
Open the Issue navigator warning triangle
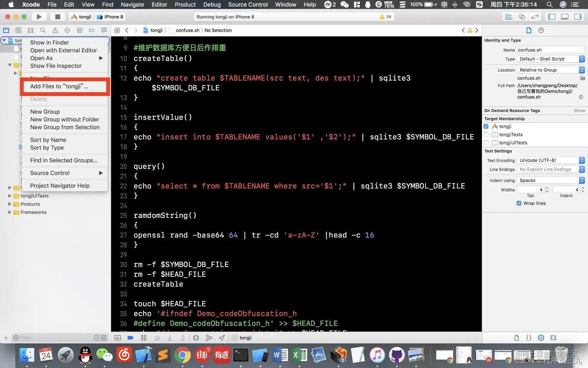click(x=55, y=30)
